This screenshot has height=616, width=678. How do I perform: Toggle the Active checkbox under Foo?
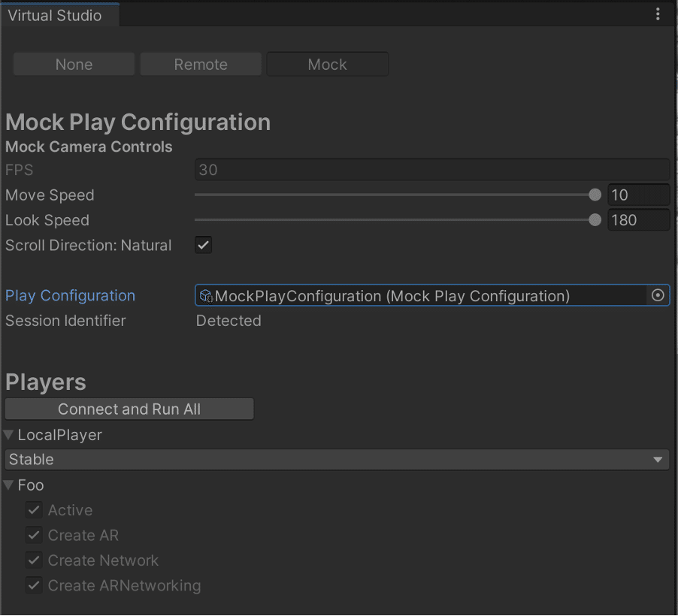pos(34,511)
